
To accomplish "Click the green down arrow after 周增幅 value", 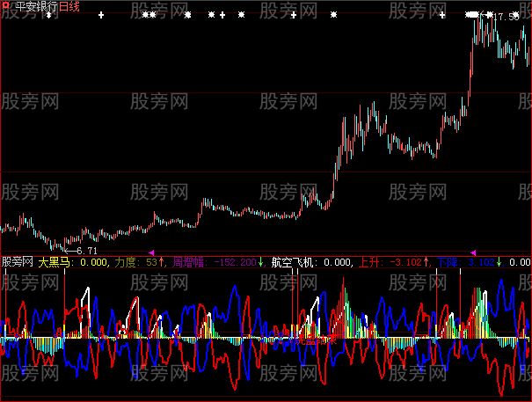I will [262, 262].
